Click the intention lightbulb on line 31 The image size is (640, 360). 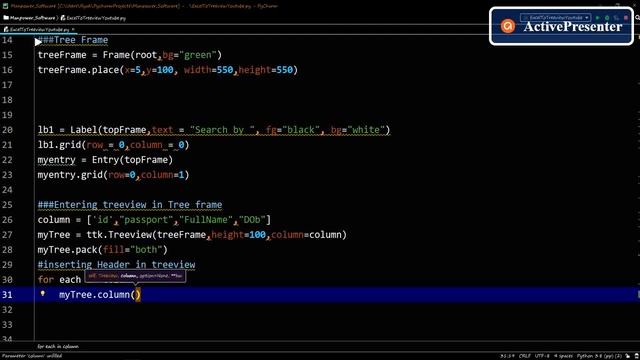42,293
